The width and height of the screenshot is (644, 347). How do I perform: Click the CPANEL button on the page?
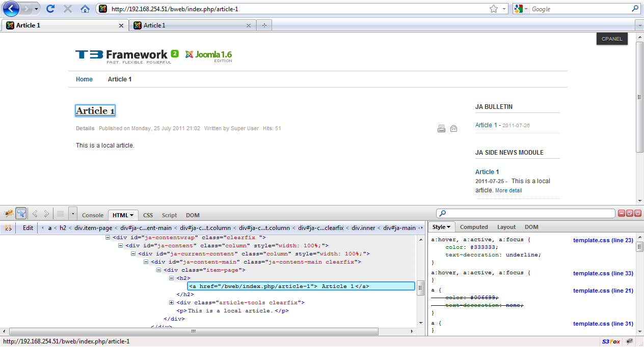[x=612, y=39]
